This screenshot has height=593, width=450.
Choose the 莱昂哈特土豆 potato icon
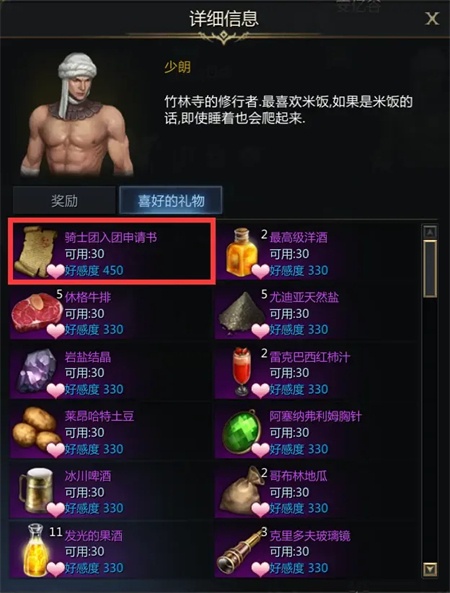(x=36, y=432)
